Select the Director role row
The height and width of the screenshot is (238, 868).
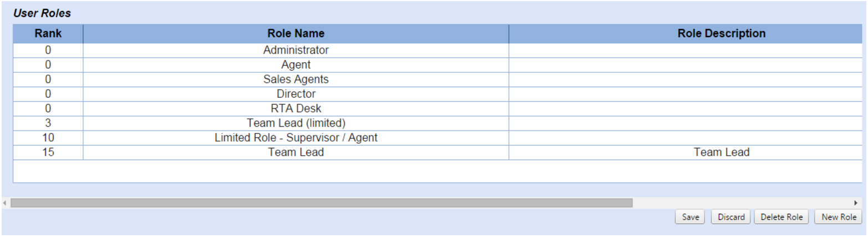(296, 94)
